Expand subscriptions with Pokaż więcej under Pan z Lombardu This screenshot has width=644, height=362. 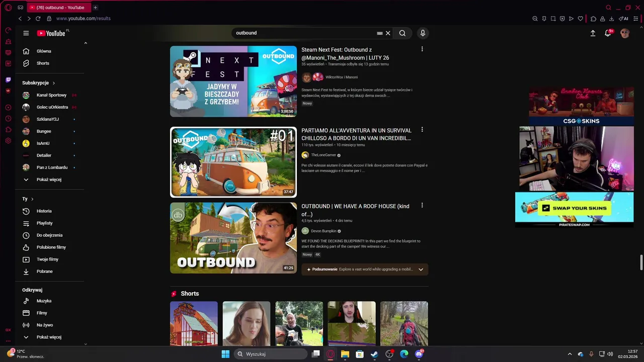pyautogui.click(x=49, y=179)
